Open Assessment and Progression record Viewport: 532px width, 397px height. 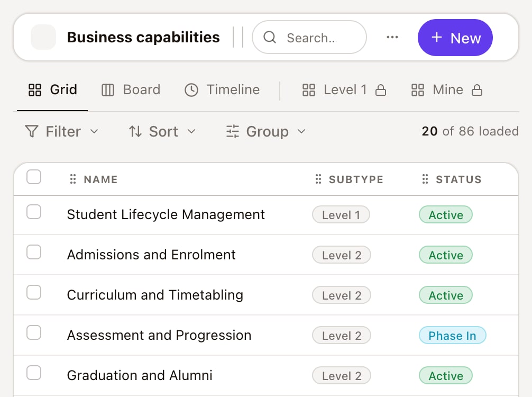(159, 335)
